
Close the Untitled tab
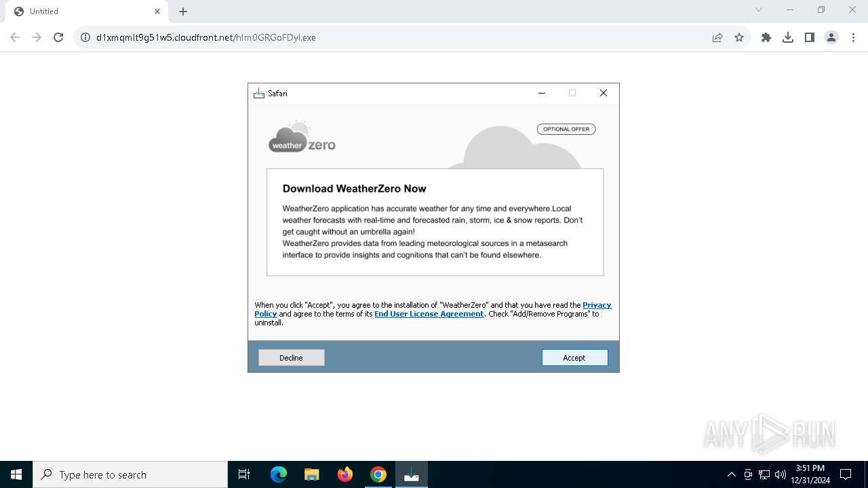[157, 12]
